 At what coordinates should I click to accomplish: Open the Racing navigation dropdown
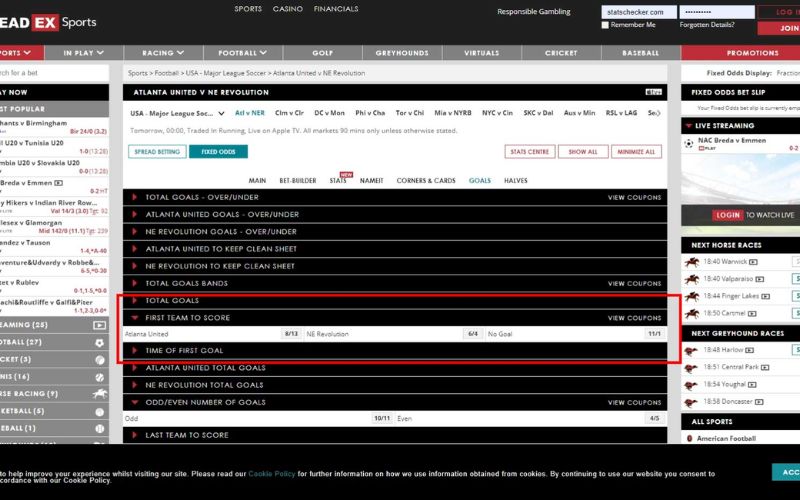163,53
